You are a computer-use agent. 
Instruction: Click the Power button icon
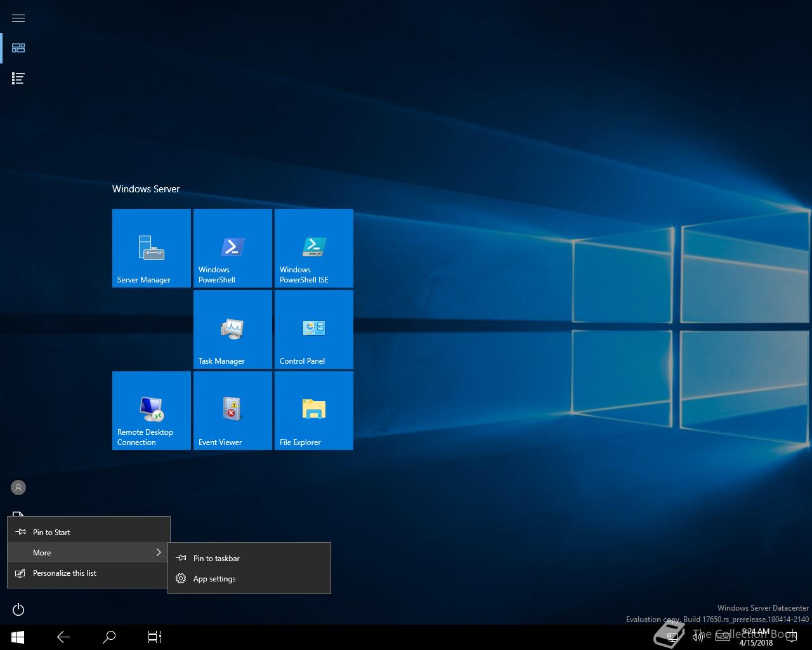point(18,609)
